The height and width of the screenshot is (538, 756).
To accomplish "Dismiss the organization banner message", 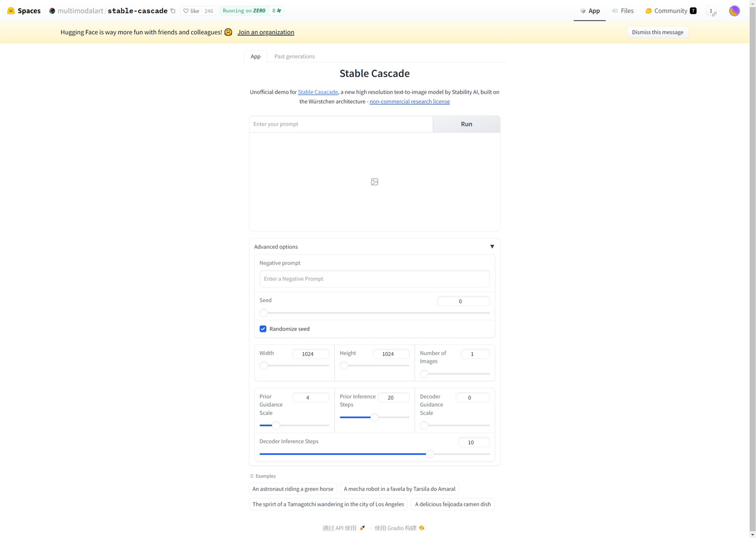I will pyautogui.click(x=658, y=32).
